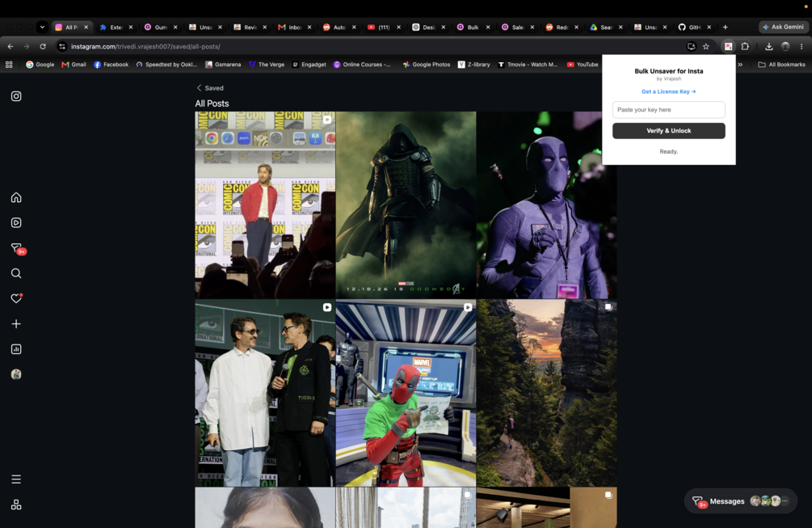Open Z-library bookmark
This screenshot has width=812, height=528.
(x=473, y=65)
